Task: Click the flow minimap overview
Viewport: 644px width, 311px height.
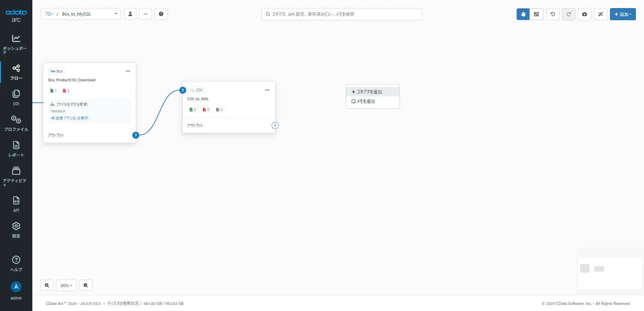Action: pyautogui.click(x=610, y=273)
